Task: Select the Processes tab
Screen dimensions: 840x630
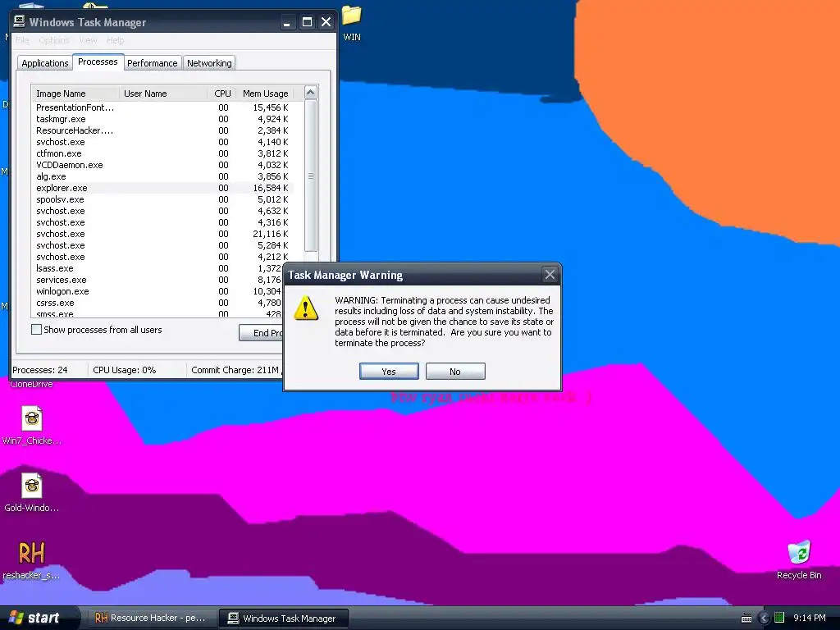Action: click(98, 62)
